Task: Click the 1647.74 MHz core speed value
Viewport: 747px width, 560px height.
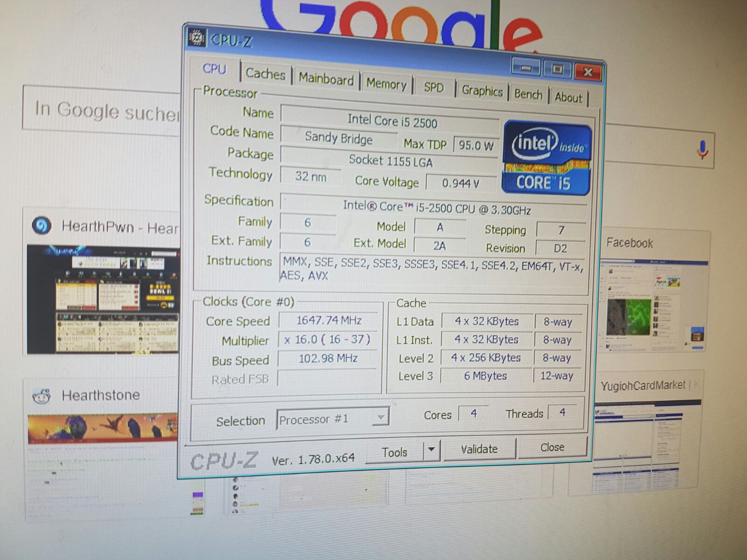Action: (329, 320)
